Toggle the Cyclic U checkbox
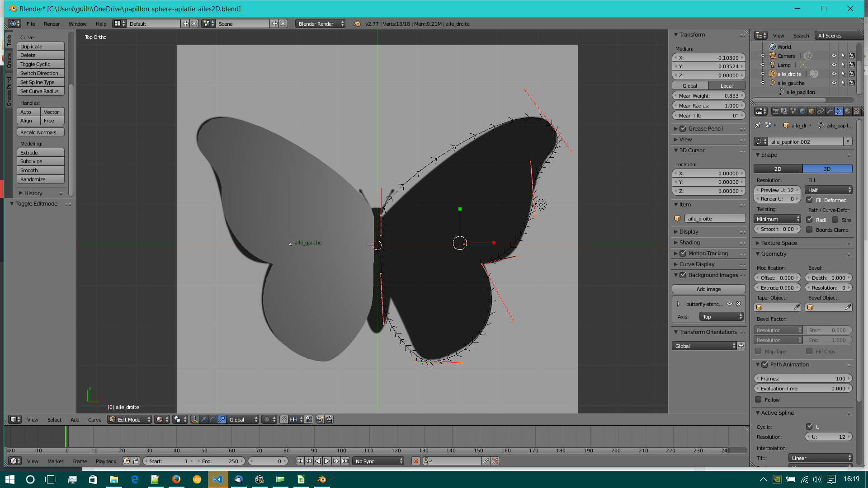This screenshot has width=868, height=488. point(810,427)
